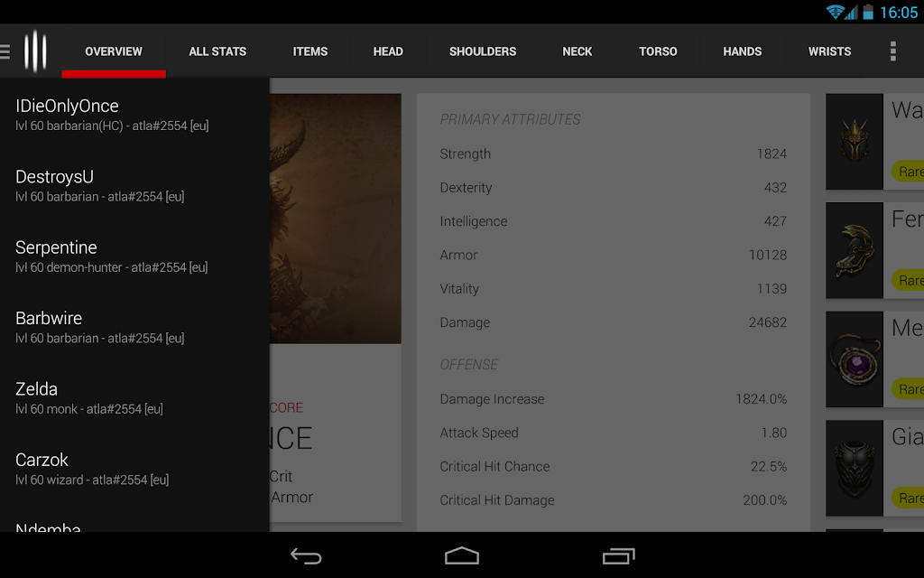Open the Shoulders tab
The height and width of the screenshot is (578, 924).
483,51
